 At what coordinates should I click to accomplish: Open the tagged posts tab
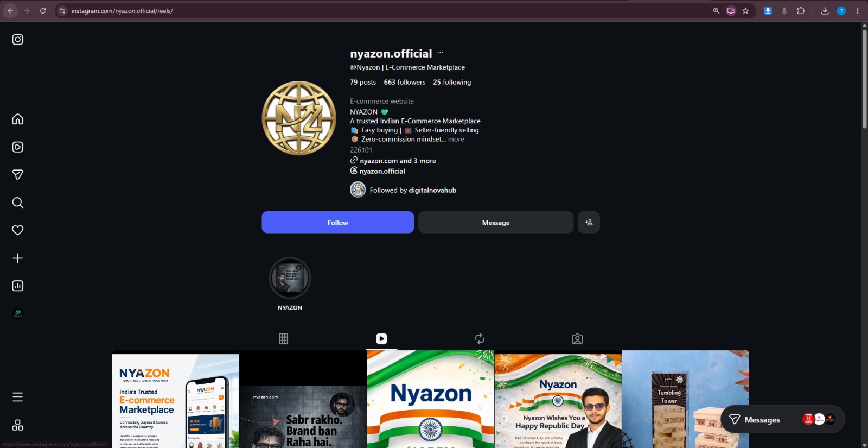pyautogui.click(x=577, y=339)
